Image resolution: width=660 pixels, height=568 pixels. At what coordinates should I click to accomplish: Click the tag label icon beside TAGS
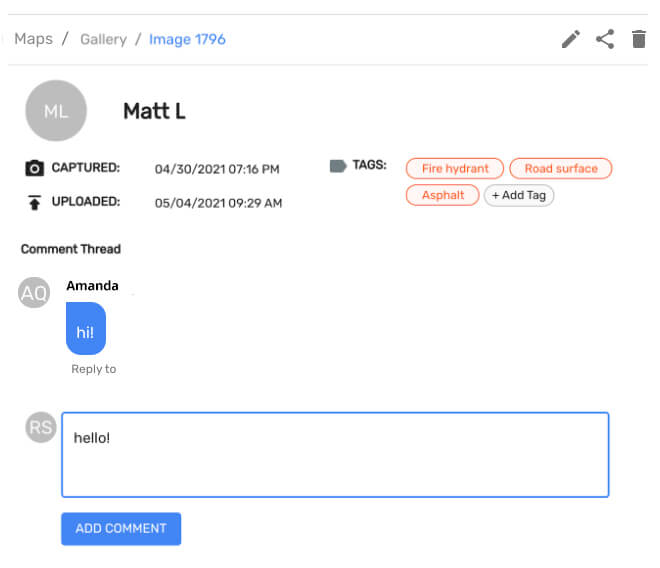tap(338, 166)
